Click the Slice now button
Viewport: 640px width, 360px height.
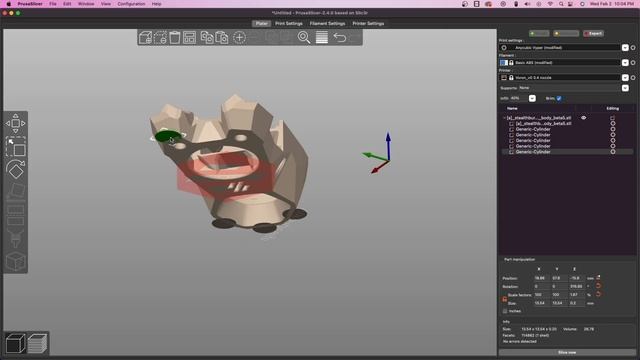point(567,352)
